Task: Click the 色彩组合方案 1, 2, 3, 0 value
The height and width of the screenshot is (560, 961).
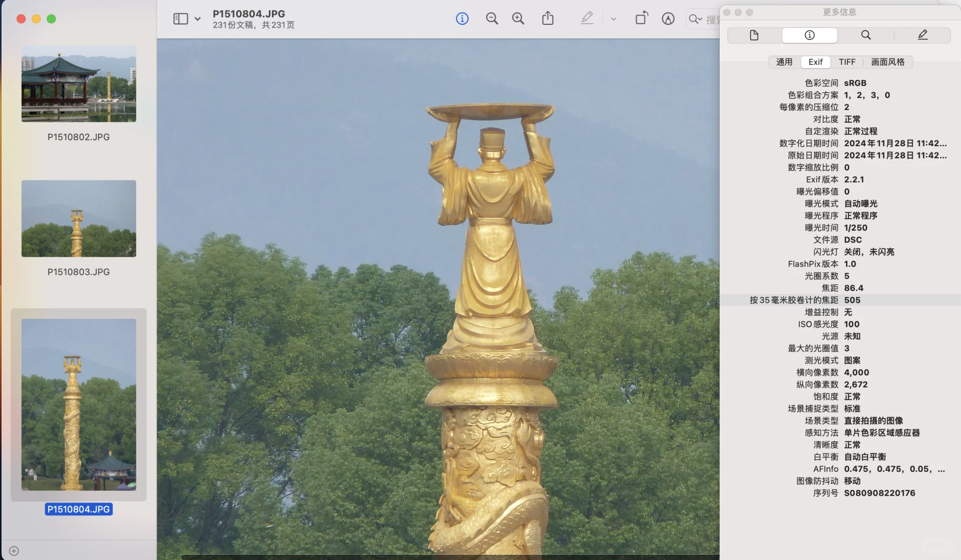Action: 867,95
